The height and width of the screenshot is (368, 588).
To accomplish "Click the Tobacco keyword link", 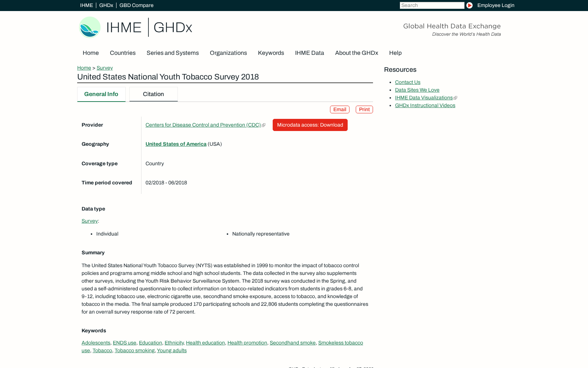I will pos(102,350).
